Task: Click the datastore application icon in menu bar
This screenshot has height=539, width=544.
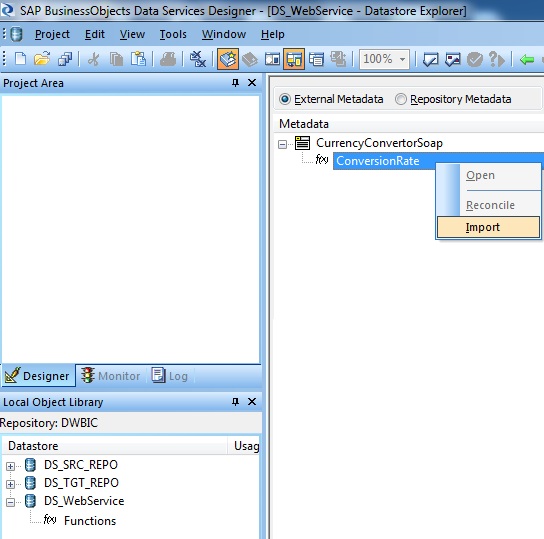Action: click(16, 34)
